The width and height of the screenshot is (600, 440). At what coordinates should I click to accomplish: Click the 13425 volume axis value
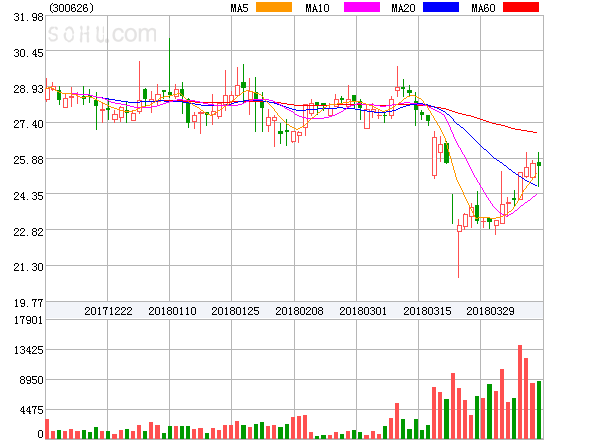[29, 350]
